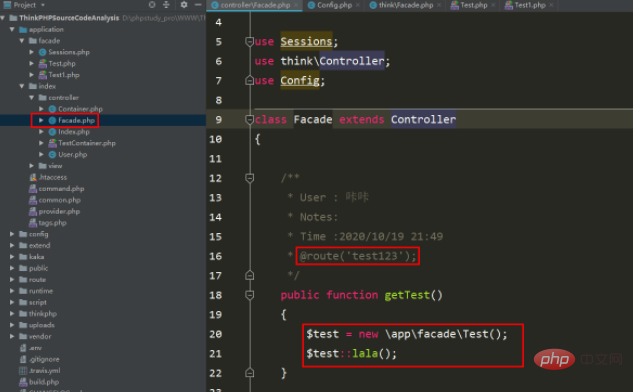
Task: Close the controller\Facade.php tab
Action: pyautogui.click(x=296, y=5)
